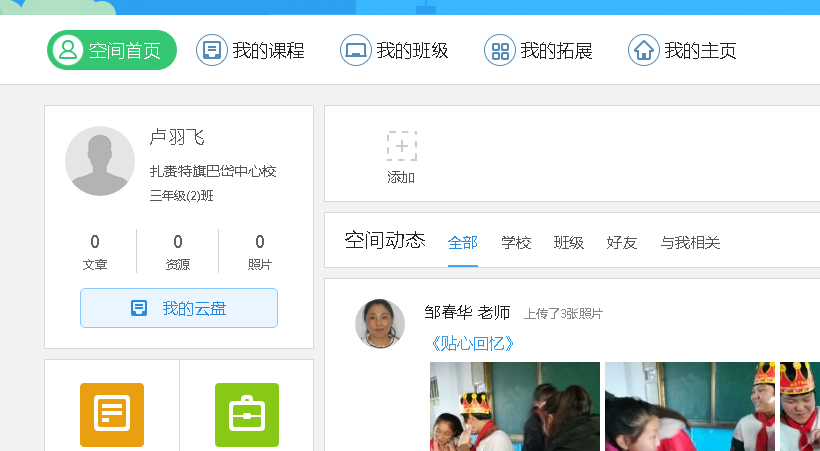
Task: Open the second photo in 《贴心回忆》
Action: coord(690,407)
